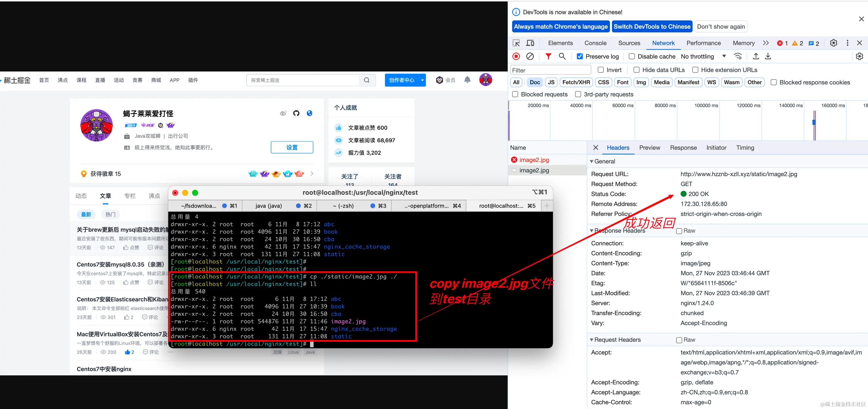Check Hide extension URLs checkbox
This screenshot has height=409, width=868.
click(695, 70)
